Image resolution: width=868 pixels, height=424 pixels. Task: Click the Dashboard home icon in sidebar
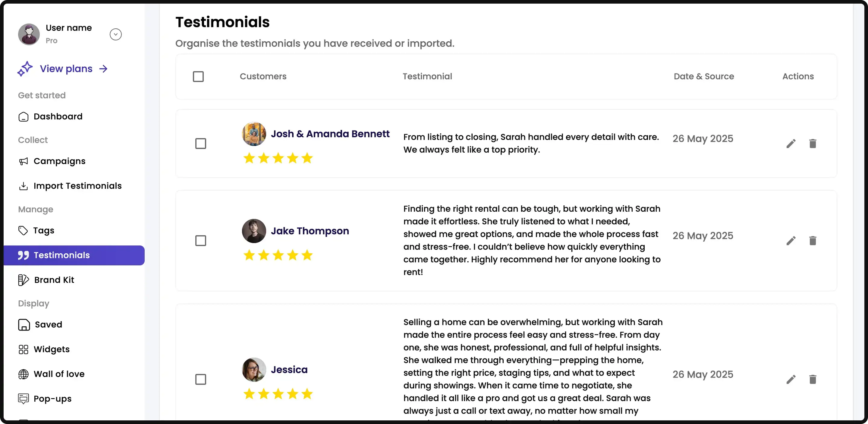coord(23,117)
